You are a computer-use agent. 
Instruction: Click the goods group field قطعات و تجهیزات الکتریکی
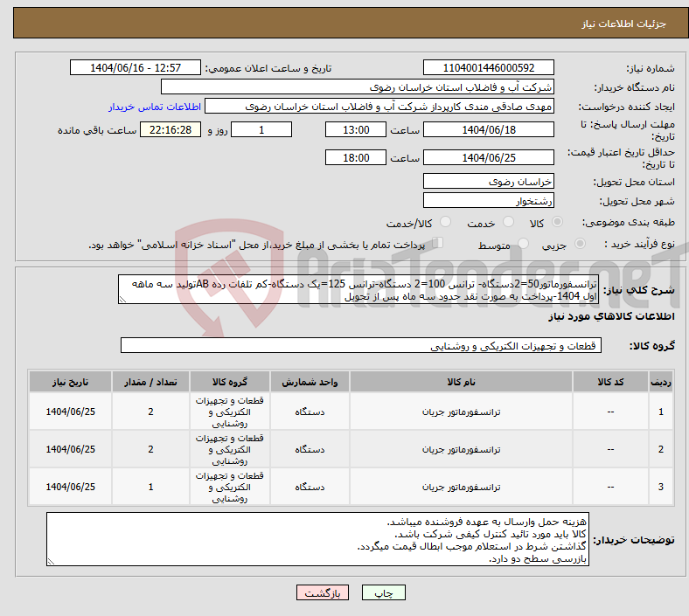361,345
